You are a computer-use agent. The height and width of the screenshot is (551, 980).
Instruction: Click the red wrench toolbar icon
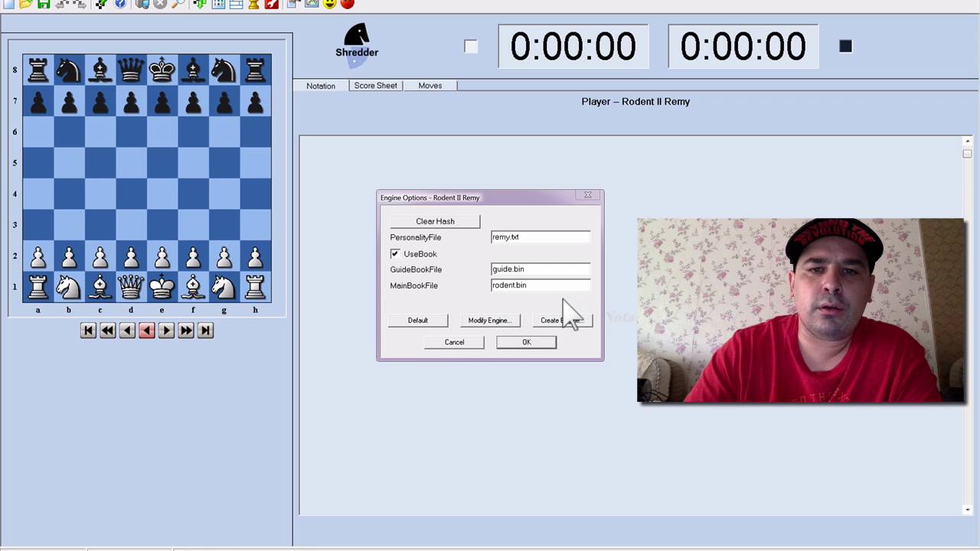[271, 4]
